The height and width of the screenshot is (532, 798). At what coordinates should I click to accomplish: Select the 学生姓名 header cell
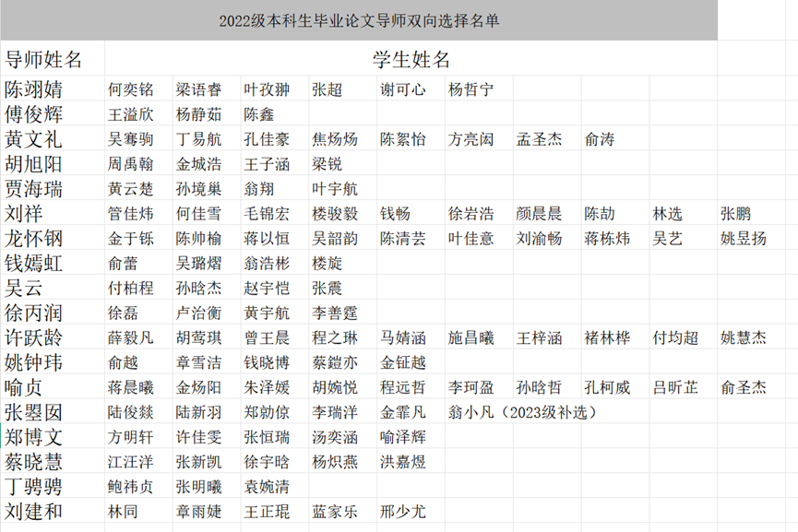(411, 61)
